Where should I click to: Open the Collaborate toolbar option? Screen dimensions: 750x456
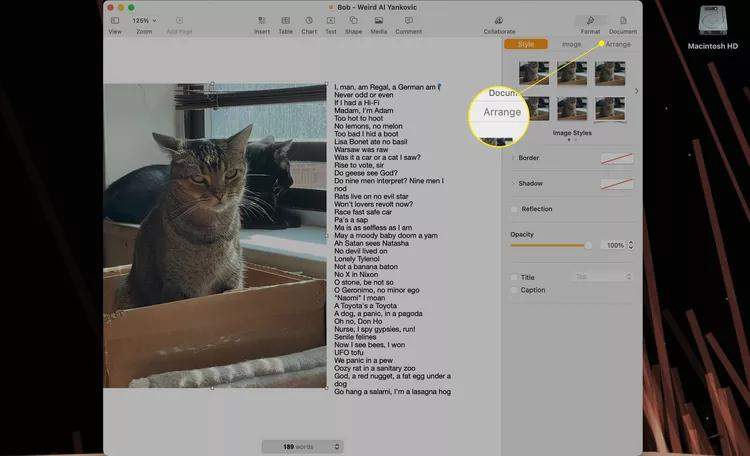click(499, 20)
